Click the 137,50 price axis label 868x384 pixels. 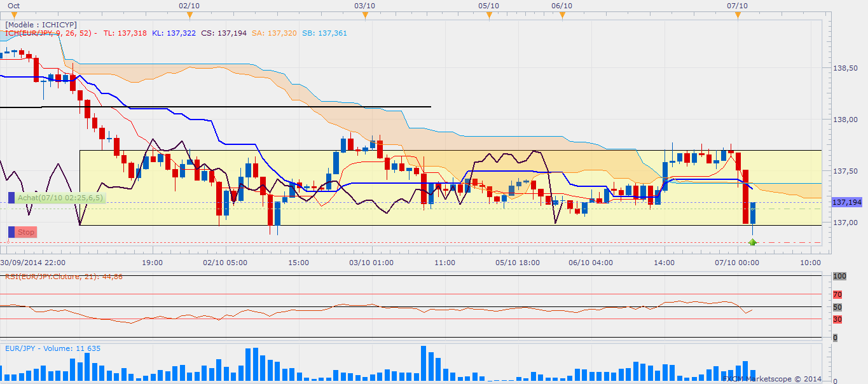click(846, 171)
